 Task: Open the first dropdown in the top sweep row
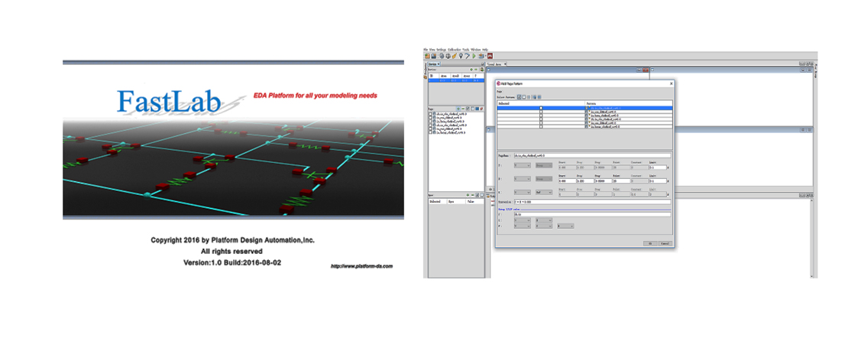pos(522,165)
